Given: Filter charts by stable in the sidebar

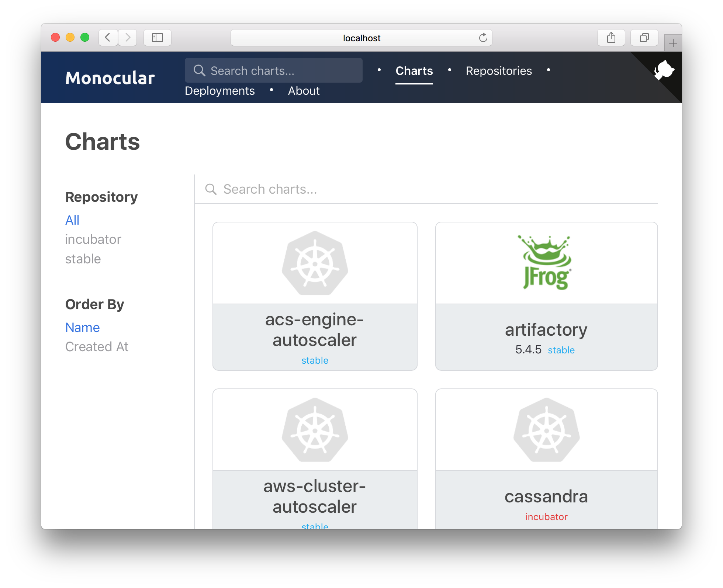Looking at the screenshot, I should (x=83, y=259).
